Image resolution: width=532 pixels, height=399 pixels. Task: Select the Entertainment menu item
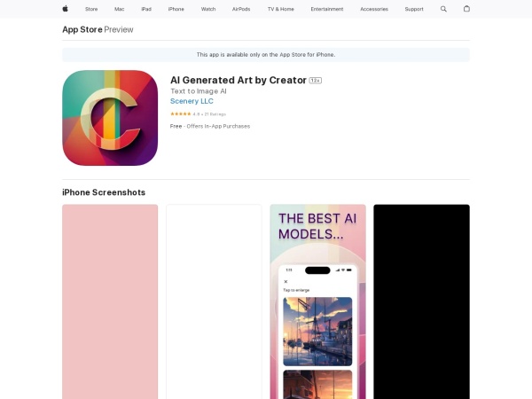[327, 9]
